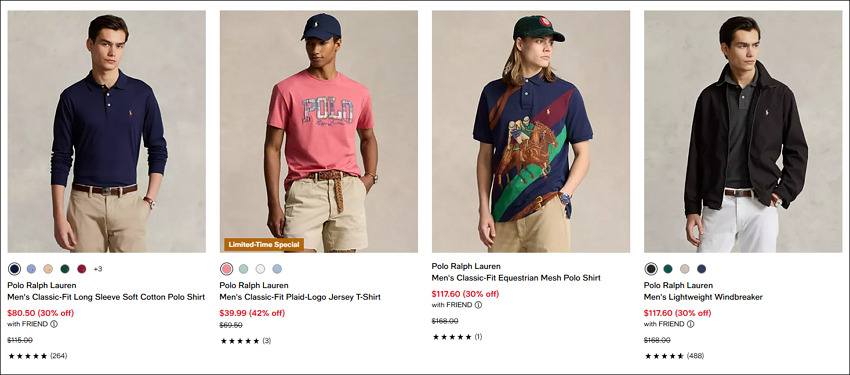Show +3 more colors for Long Sleeve Polo

coord(98,269)
